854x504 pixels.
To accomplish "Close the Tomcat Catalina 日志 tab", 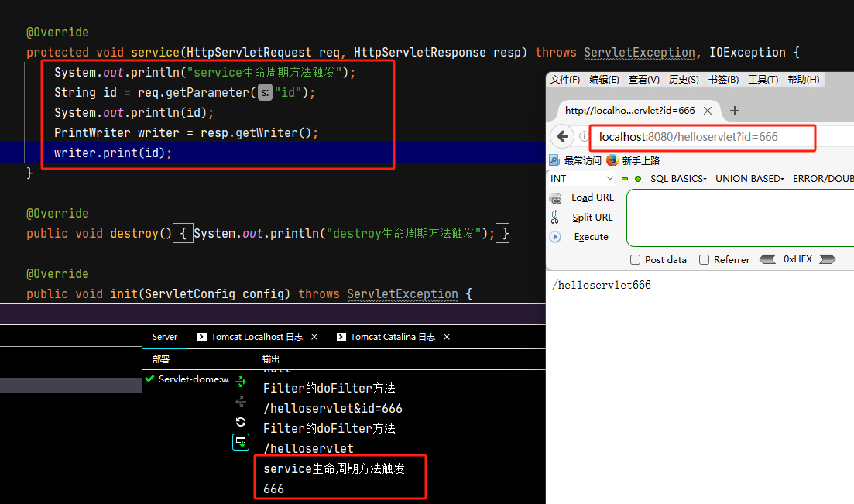I will 447,337.
